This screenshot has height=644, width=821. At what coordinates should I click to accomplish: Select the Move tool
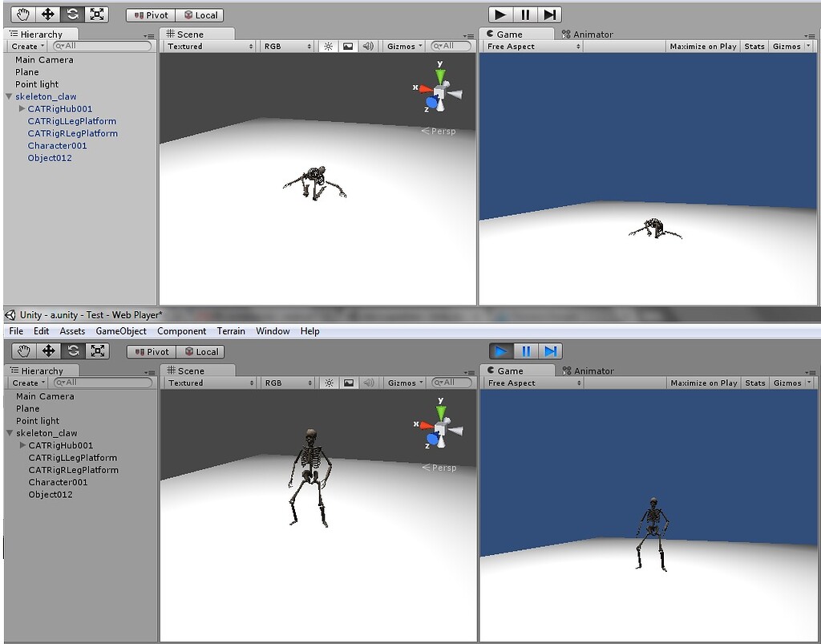[x=49, y=14]
